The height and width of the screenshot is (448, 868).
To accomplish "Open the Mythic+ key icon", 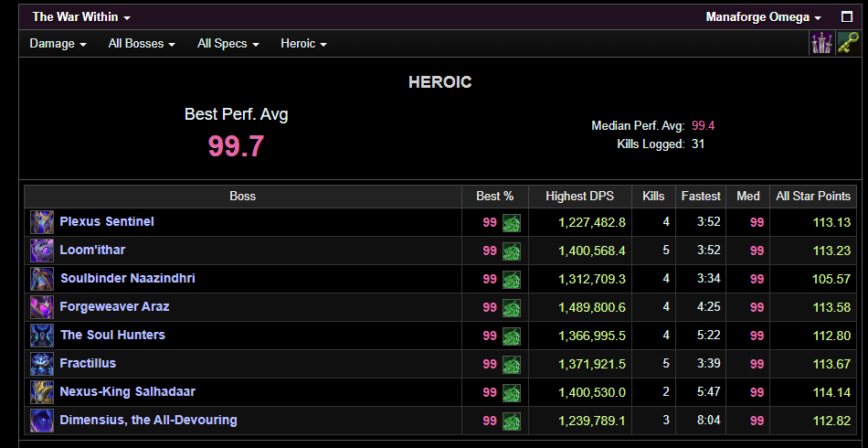I will 848,43.
